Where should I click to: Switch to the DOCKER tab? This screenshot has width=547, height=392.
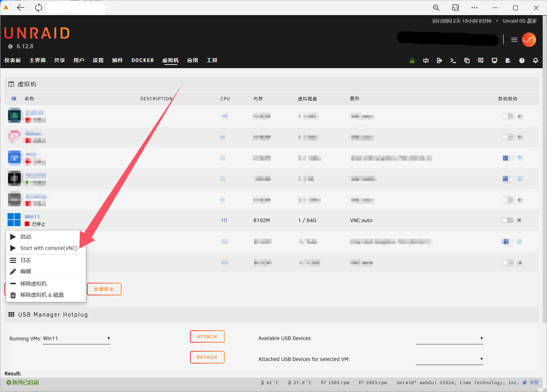click(x=142, y=60)
